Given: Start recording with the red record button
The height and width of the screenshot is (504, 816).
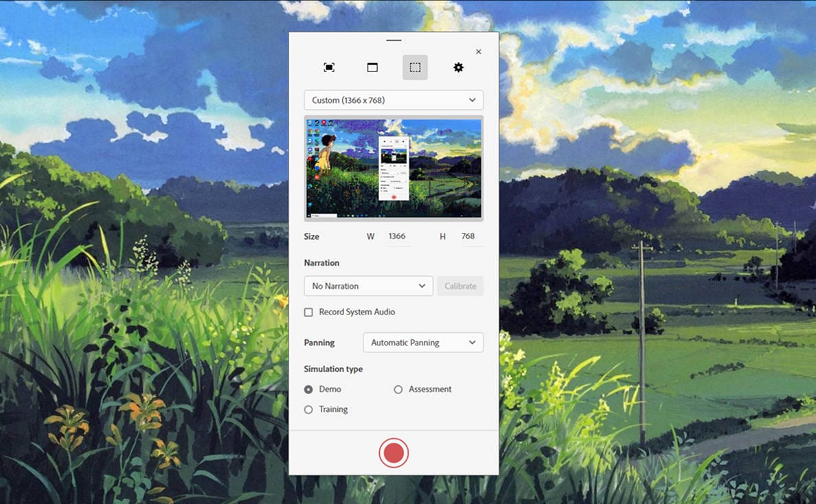Looking at the screenshot, I should click(x=394, y=453).
